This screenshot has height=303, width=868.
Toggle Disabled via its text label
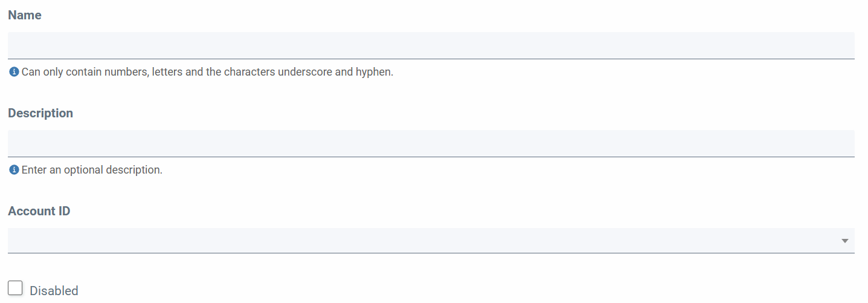[54, 291]
